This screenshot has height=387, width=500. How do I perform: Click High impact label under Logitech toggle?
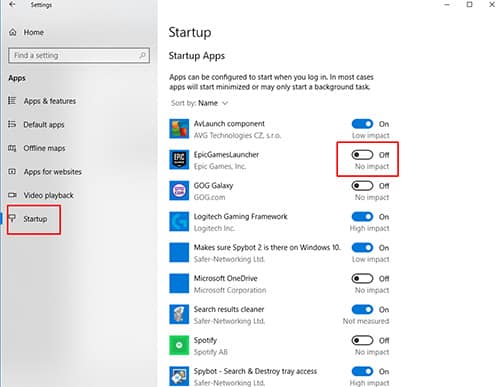(369, 228)
